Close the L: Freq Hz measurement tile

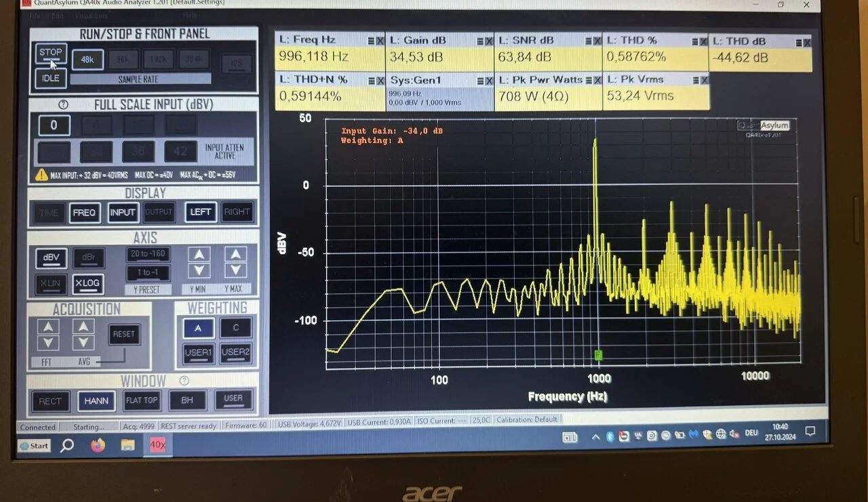(x=379, y=41)
